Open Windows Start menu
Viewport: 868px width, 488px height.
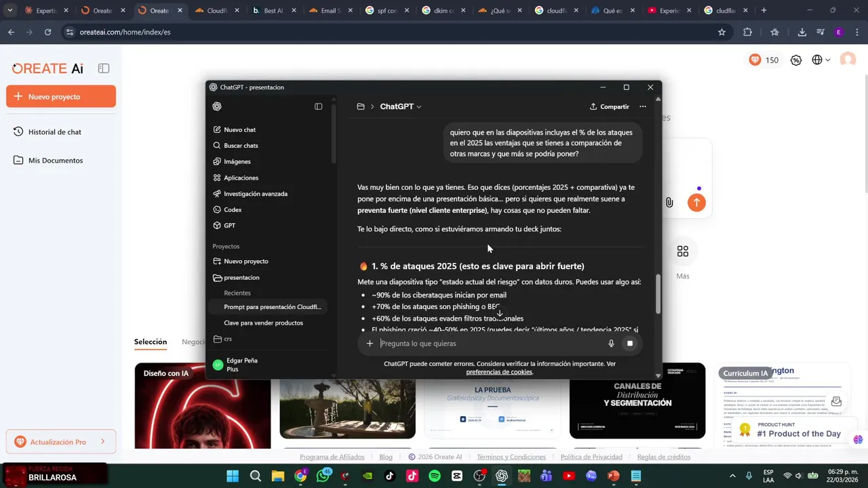click(x=233, y=476)
